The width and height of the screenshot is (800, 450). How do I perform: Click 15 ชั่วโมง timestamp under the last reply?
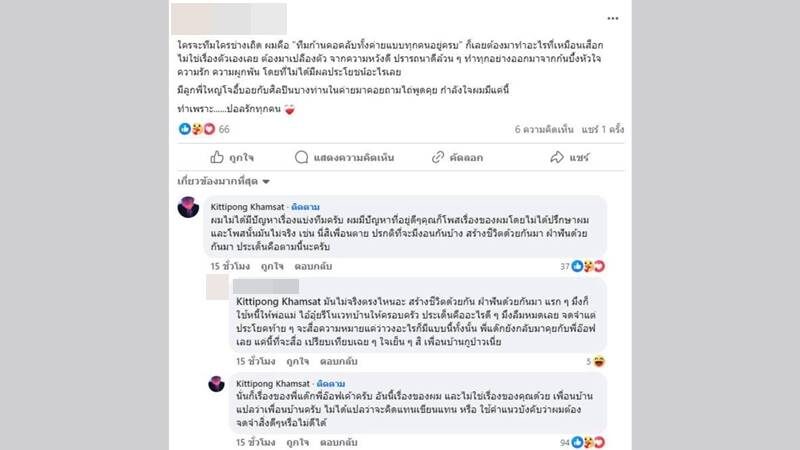click(x=255, y=442)
